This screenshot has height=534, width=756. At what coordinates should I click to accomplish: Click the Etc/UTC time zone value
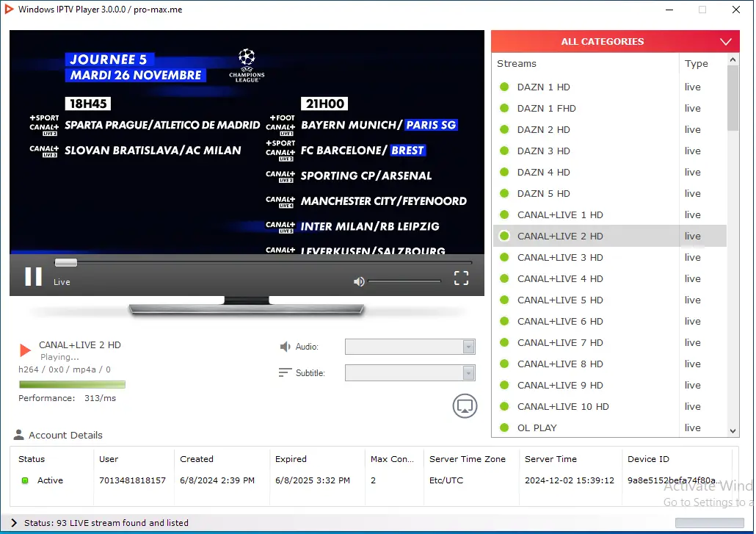(x=446, y=480)
